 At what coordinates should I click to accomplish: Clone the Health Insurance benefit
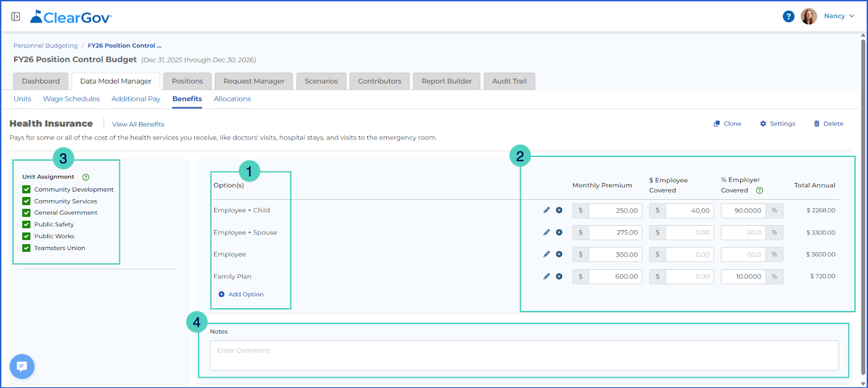click(727, 124)
